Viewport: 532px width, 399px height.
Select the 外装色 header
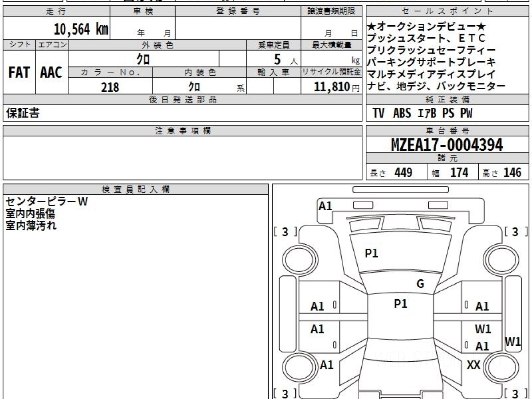(157, 45)
